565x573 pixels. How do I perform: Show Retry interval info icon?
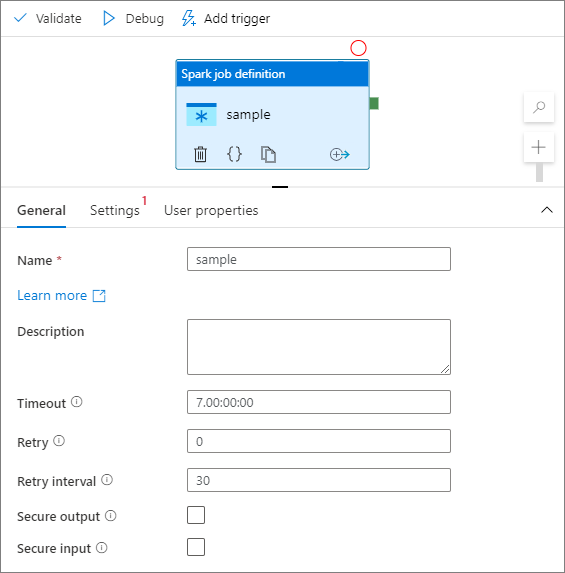(x=107, y=479)
